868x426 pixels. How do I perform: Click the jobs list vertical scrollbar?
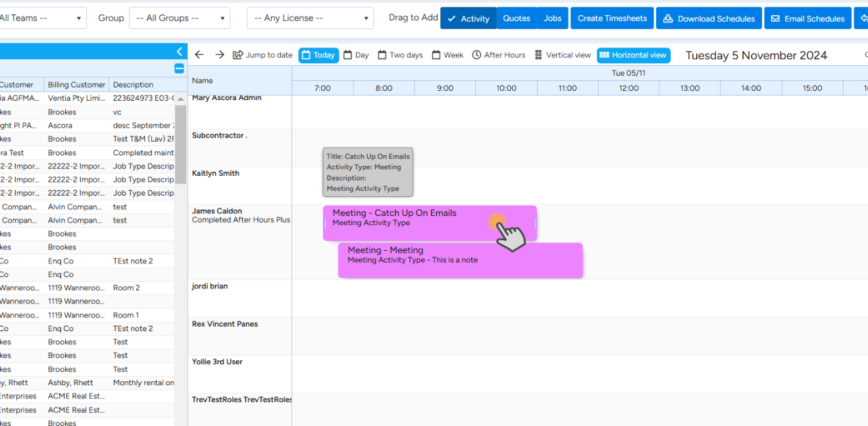click(180, 145)
